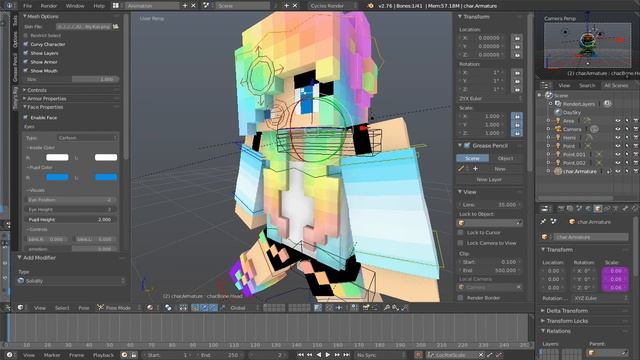Toggle the Show Armor checkbox
This screenshot has height=360, width=640.
pos(26,62)
